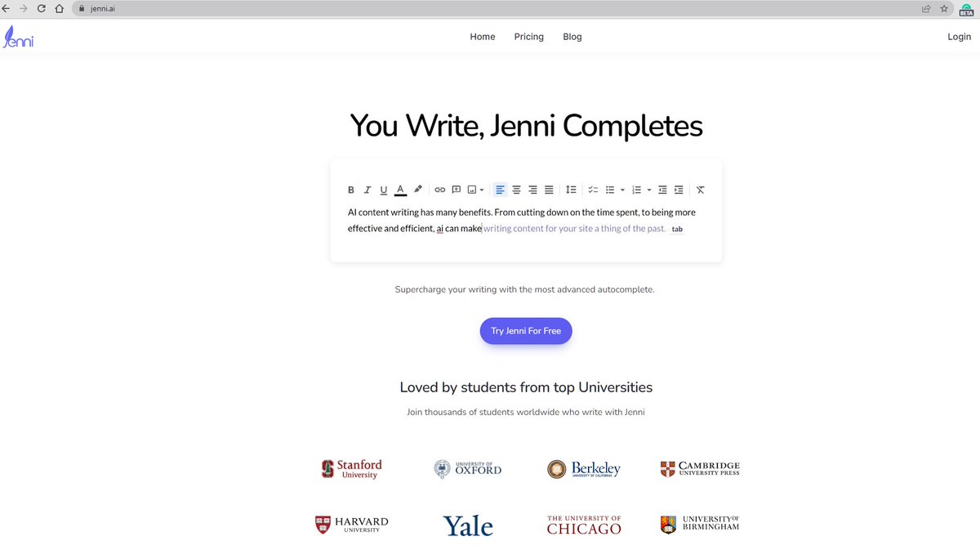Click the Yale logo
980x550 pixels.
(468, 525)
